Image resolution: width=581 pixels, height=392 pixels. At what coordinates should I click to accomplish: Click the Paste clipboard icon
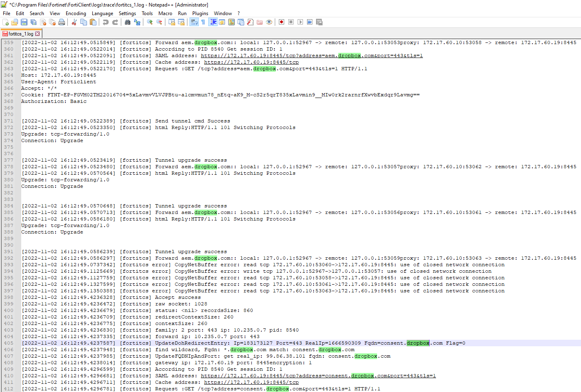pyautogui.click(x=93, y=22)
